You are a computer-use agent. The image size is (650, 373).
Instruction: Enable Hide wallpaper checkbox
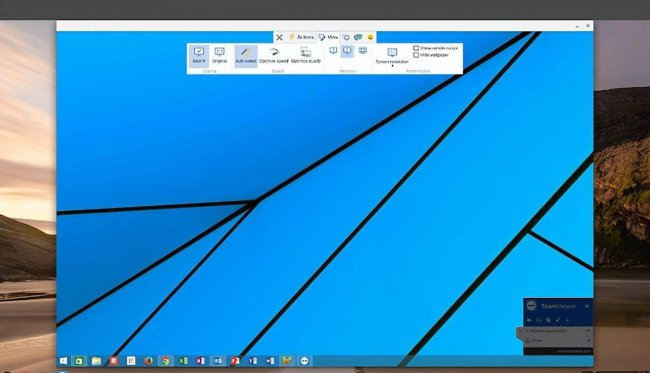416,55
